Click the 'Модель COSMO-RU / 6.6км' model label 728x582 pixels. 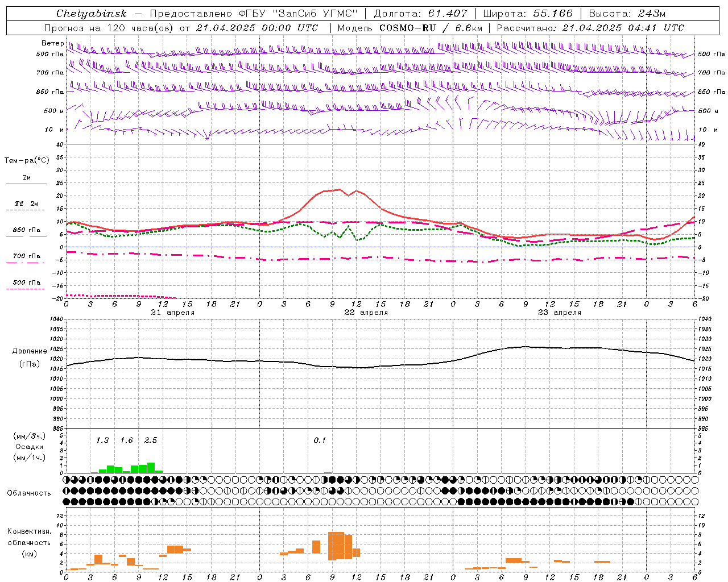pos(410,28)
